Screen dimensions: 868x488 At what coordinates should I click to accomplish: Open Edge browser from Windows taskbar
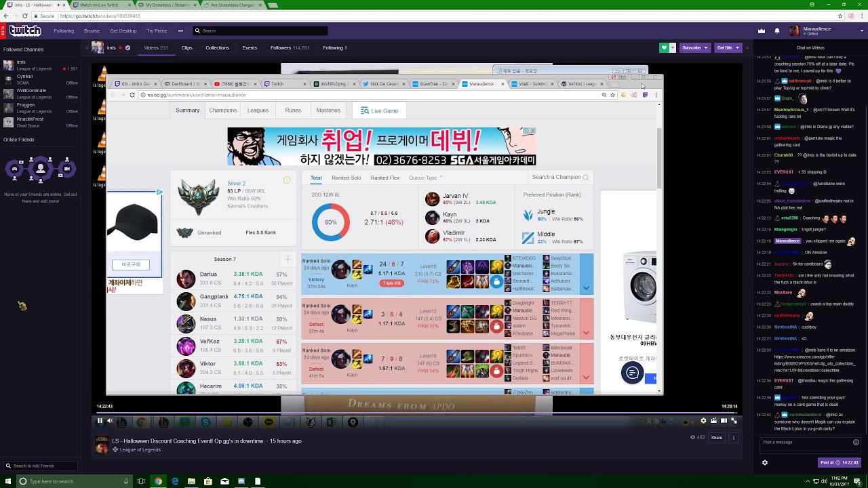[175, 481]
